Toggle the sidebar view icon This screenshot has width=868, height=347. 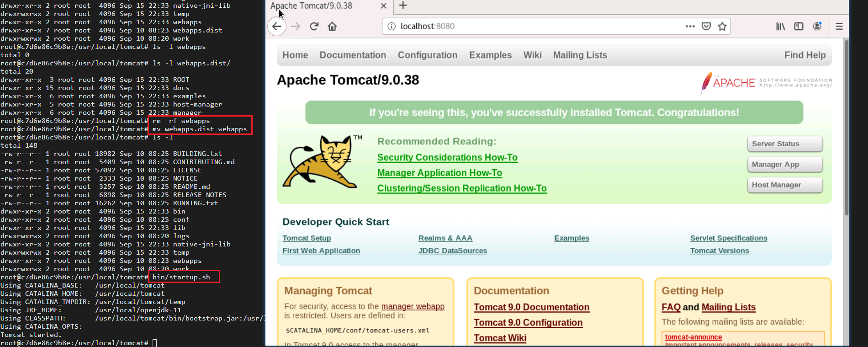[799, 27]
